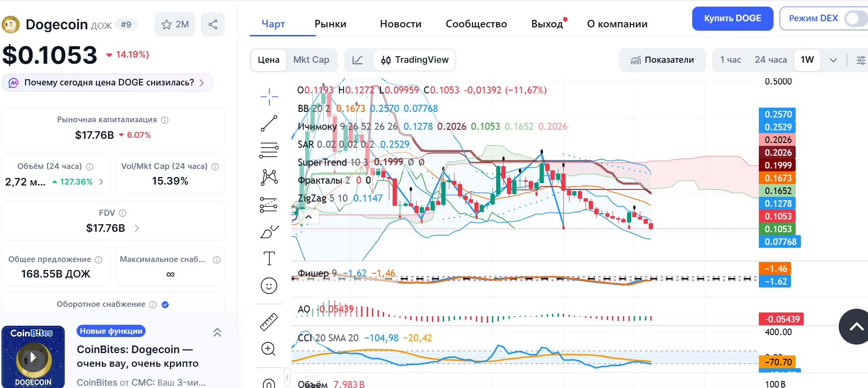Click the SuperTrend indicator legend

tap(361, 162)
